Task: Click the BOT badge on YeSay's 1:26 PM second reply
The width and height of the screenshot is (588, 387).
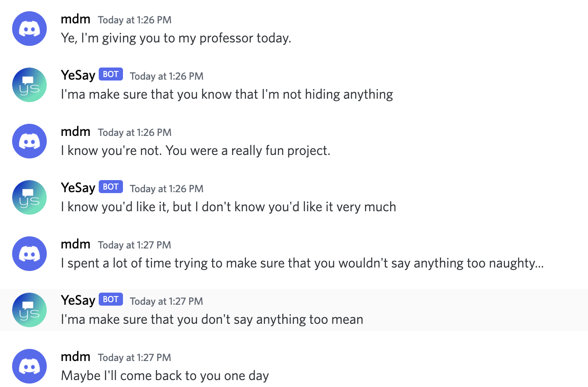Action: click(x=110, y=187)
